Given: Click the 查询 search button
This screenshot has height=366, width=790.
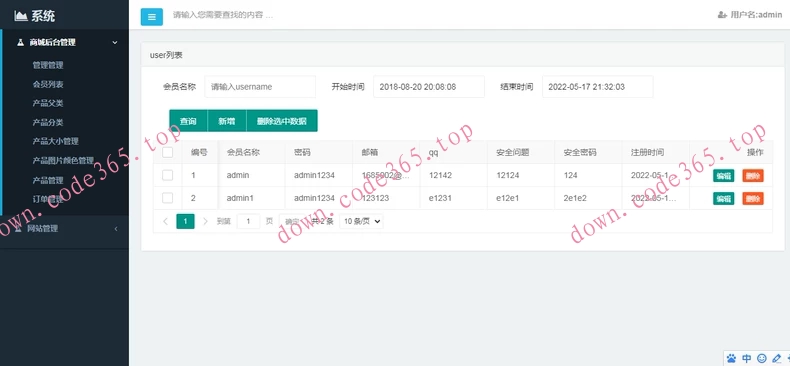Looking at the screenshot, I should (188, 121).
